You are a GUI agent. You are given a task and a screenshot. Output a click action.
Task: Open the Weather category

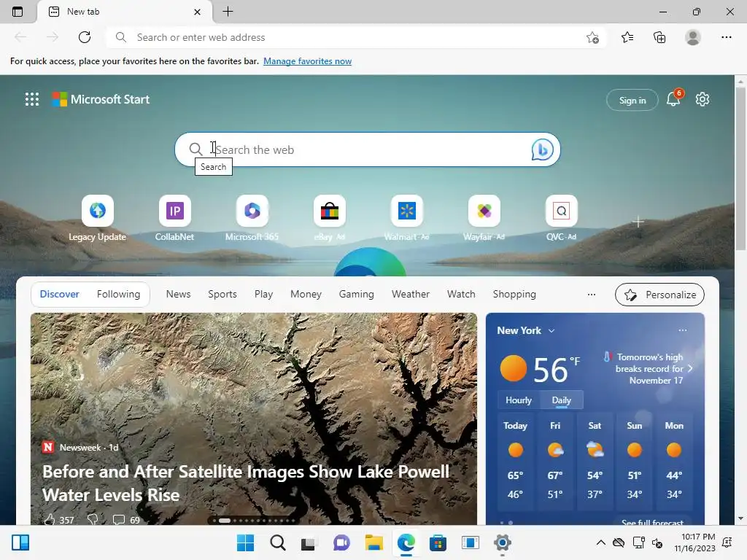coord(410,295)
